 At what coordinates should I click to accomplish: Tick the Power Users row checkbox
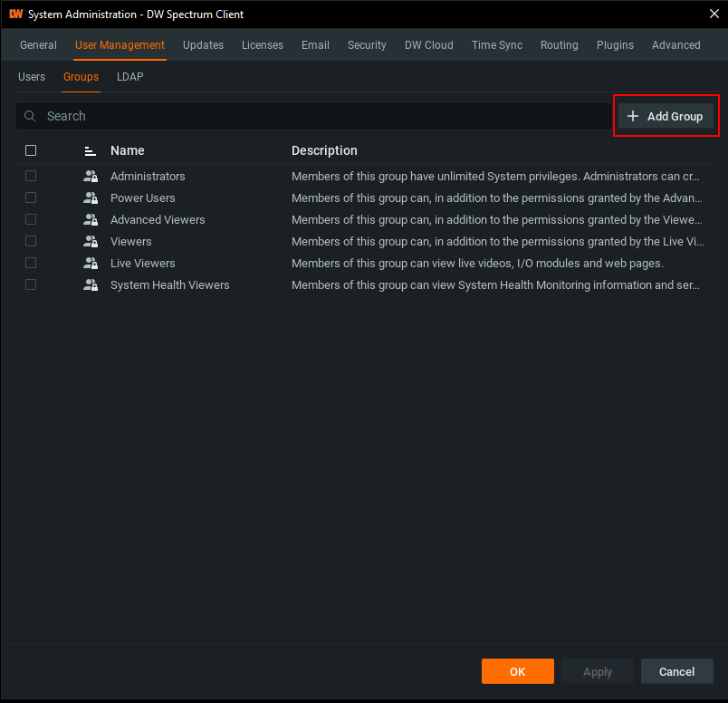[x=31, y=198]
